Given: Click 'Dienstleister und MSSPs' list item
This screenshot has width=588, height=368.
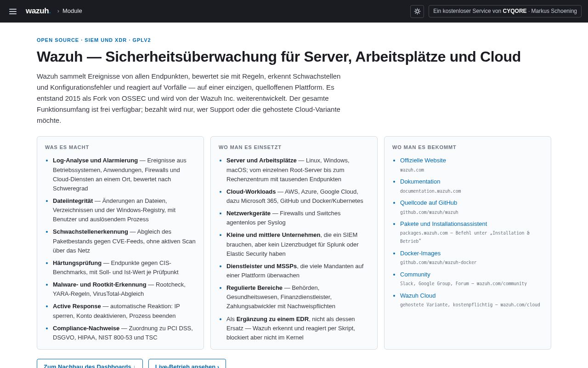Looking at the screenshot, I should 298,270.
